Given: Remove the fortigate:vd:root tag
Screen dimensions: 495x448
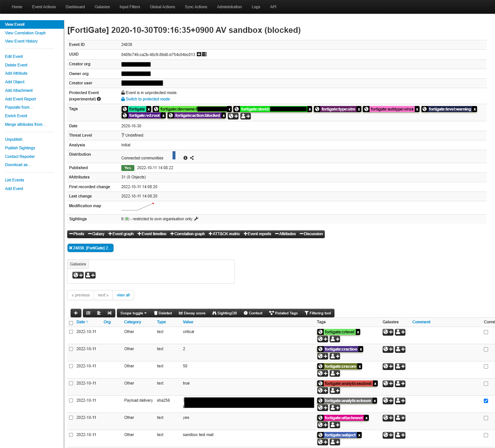Looking at the screenshot, I should coord(164,116).
